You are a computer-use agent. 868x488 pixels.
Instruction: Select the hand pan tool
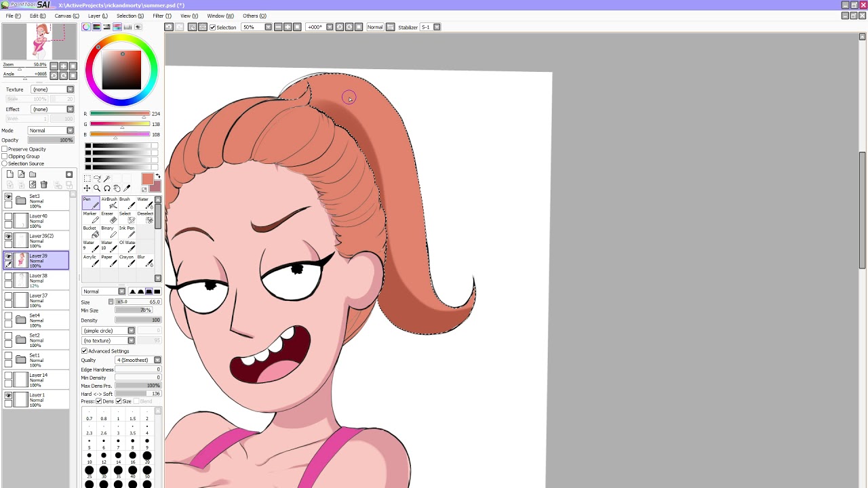[117, 188]
